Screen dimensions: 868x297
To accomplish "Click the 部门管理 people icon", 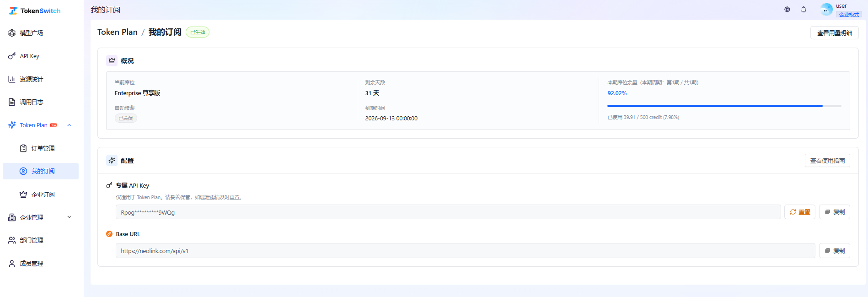I will tap(12, 240).
